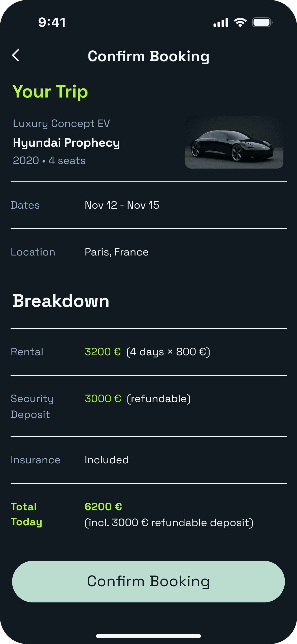Go back using the left chevron

click(x=16, y=55)
